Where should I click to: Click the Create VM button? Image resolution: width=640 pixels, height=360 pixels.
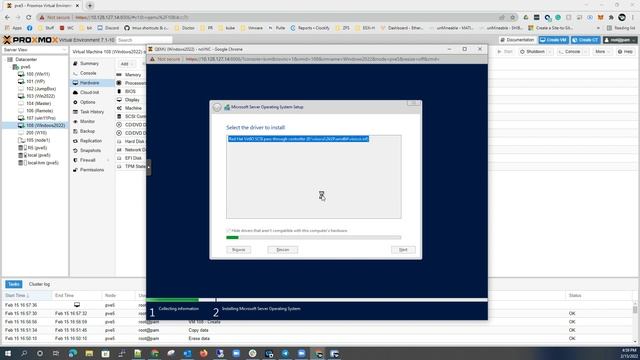click(554, 40)
